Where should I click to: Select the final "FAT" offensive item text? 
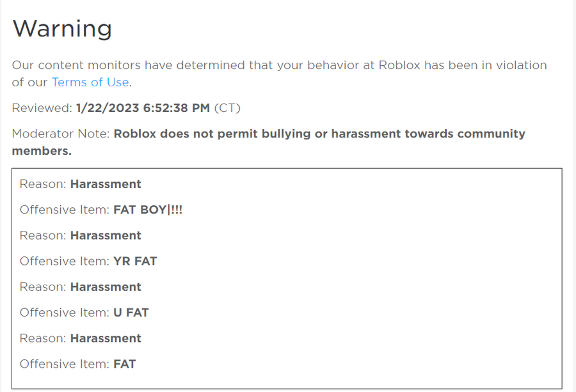tap(125, 364)
